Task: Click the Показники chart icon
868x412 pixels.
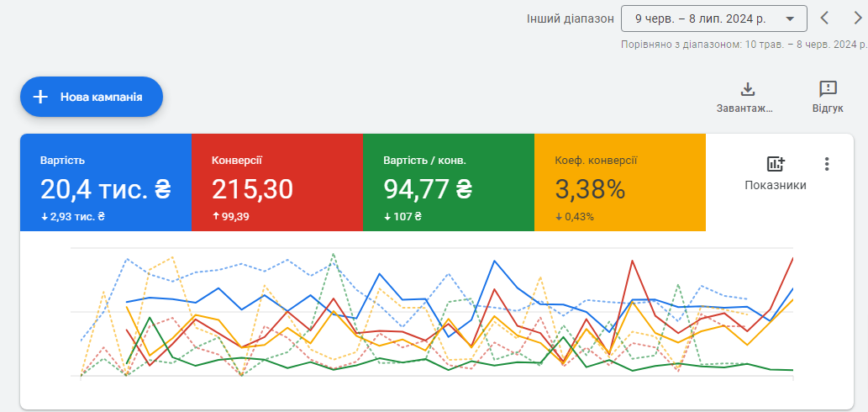Action: click(775, 164)
